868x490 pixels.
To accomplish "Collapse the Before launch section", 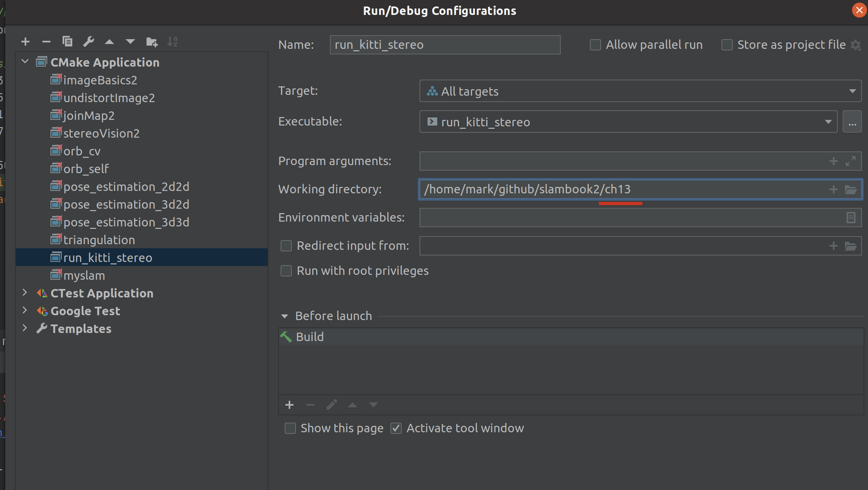I will click(285, 316).
